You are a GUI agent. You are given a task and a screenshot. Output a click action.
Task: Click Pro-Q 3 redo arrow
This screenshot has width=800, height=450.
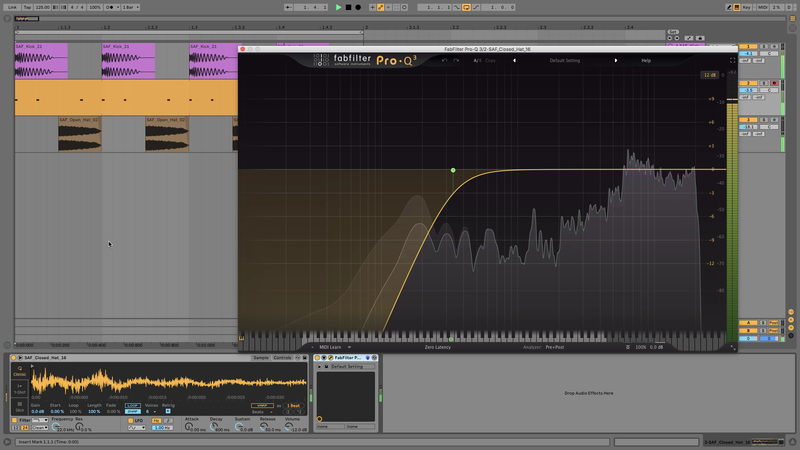pyautogui.click(x=456, y=60)
